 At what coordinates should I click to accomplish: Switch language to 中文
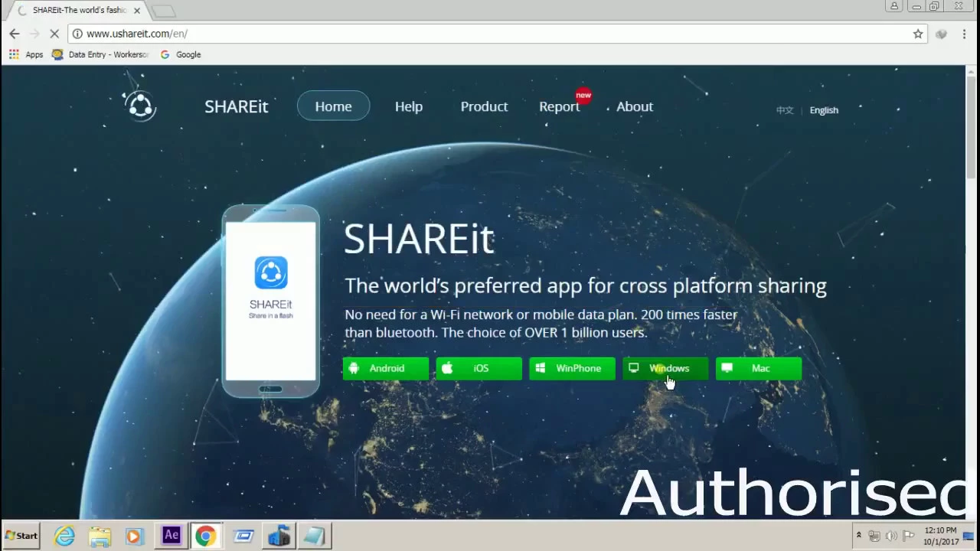[x=785, y=110]
